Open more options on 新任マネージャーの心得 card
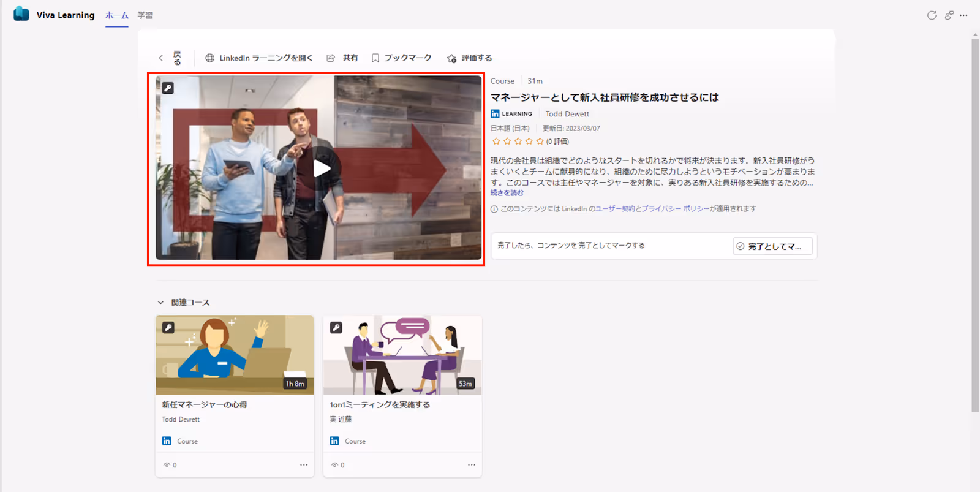Viewport: 980px width, 492px height. [304, 465]
